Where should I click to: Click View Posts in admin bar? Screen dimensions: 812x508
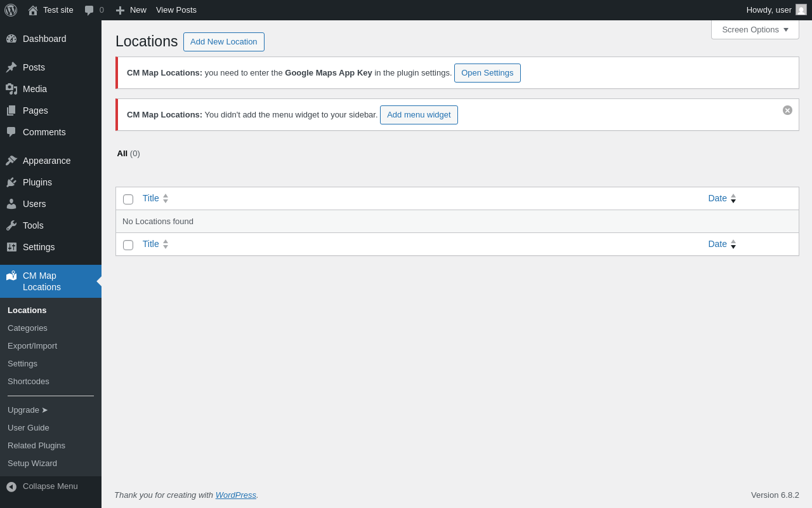point(176,10)
